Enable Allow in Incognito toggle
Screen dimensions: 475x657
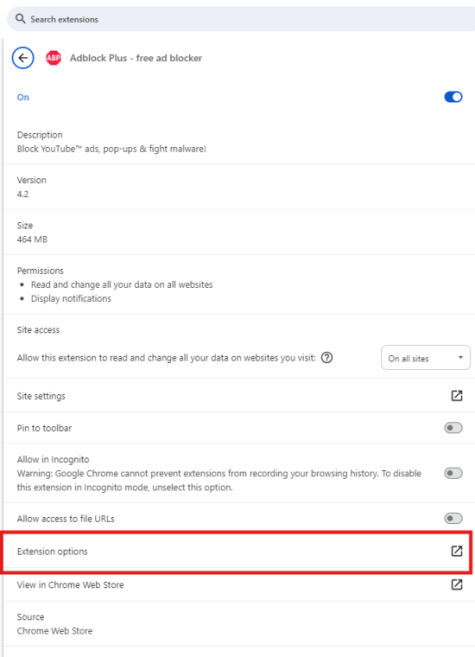click(453, 473)
